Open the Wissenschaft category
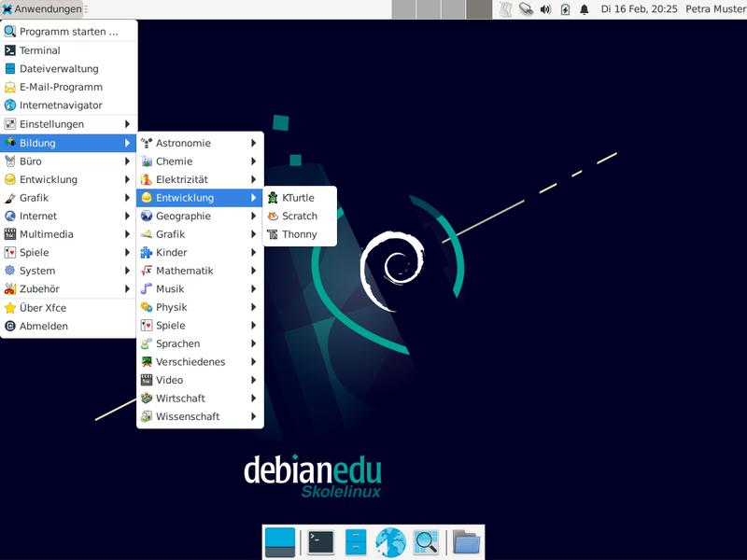 tap(200, 416)
